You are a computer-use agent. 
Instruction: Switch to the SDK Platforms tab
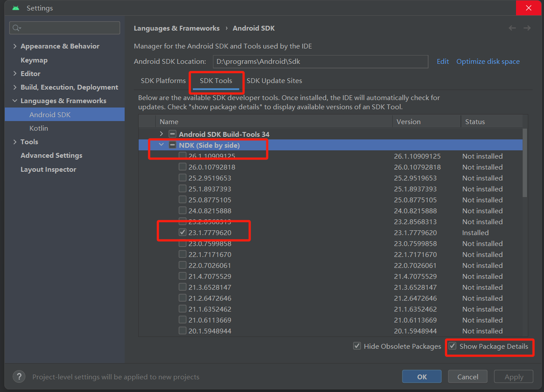(x=163, y=81)
